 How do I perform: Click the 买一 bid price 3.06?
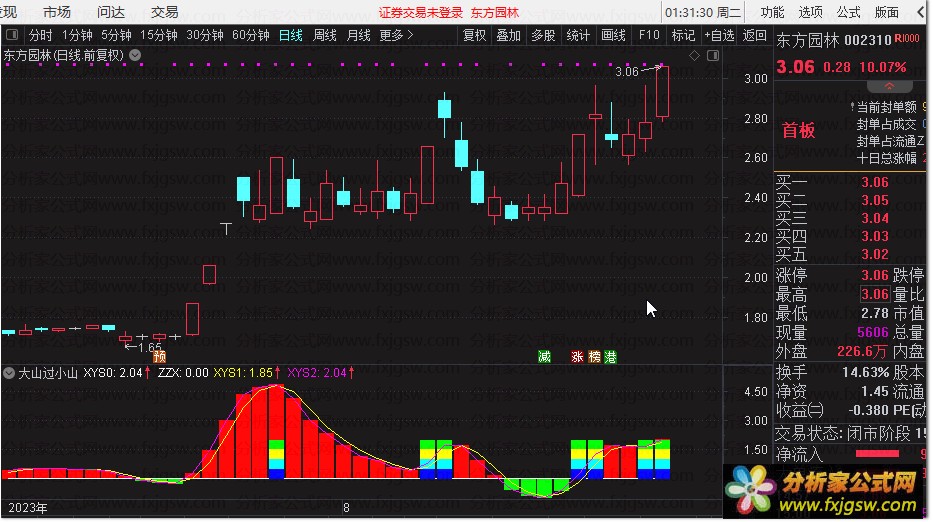click(875, 182)
